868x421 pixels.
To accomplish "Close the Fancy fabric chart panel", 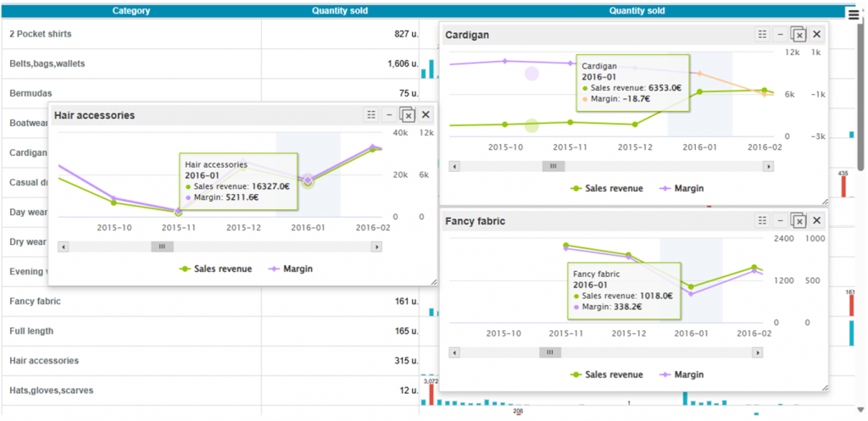I will (816, 221).
